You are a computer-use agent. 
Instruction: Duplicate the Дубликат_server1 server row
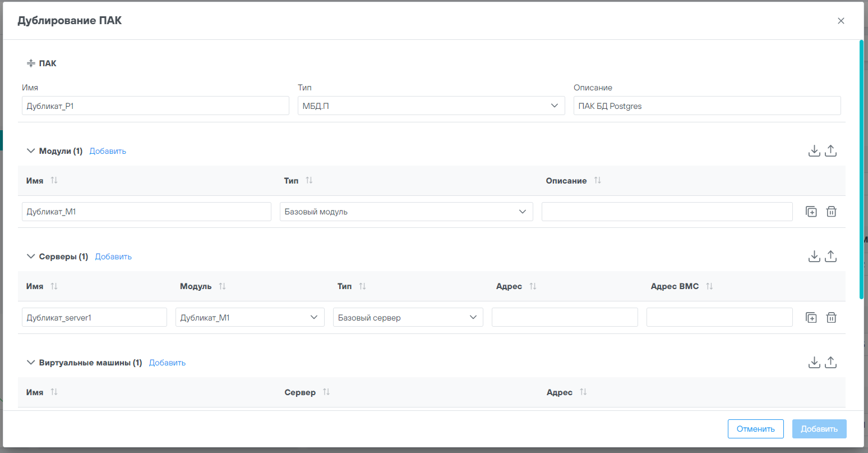tap(811, 318)
